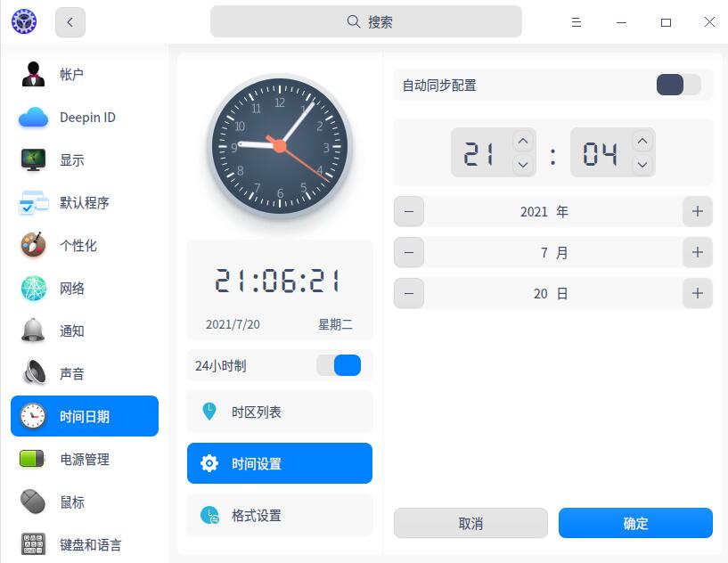Select Deepin ID label in the sidebar
Screen dimensions: 728x563
coord(87,118)
